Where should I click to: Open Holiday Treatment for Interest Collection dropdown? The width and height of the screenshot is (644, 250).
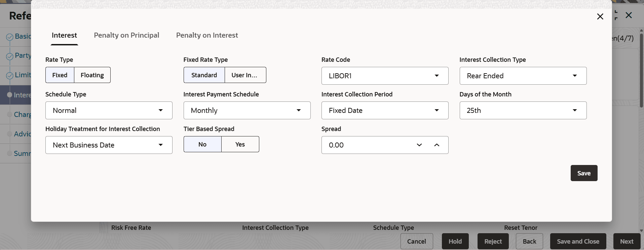coord(109,145)
